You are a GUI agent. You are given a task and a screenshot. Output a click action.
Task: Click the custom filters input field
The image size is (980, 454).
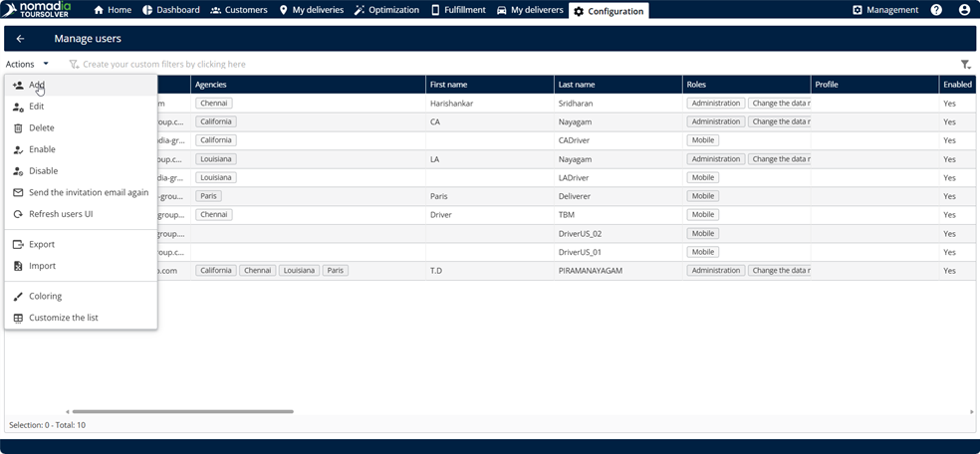(x=164, y=65)
